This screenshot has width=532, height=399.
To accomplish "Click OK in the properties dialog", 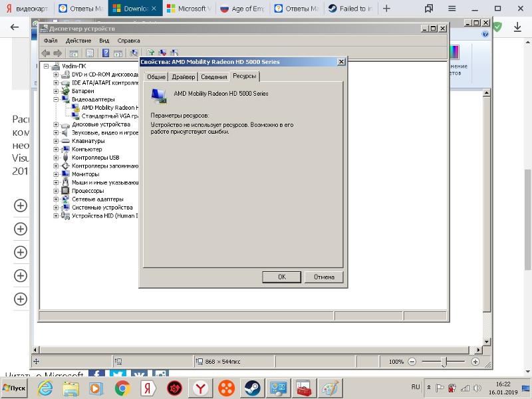I will [281, 277].
